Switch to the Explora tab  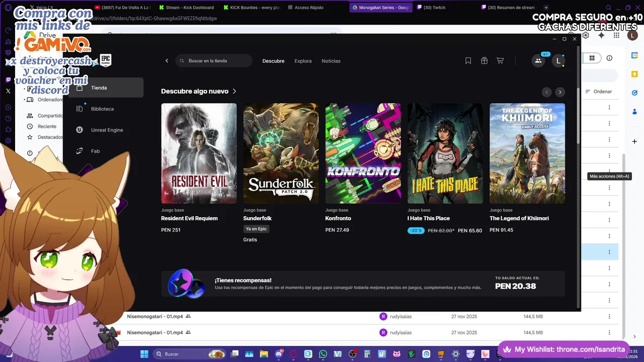(303, 61)
